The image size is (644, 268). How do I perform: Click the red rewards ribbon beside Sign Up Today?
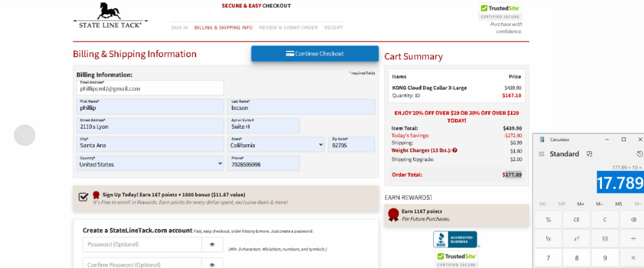coord(96,195)
